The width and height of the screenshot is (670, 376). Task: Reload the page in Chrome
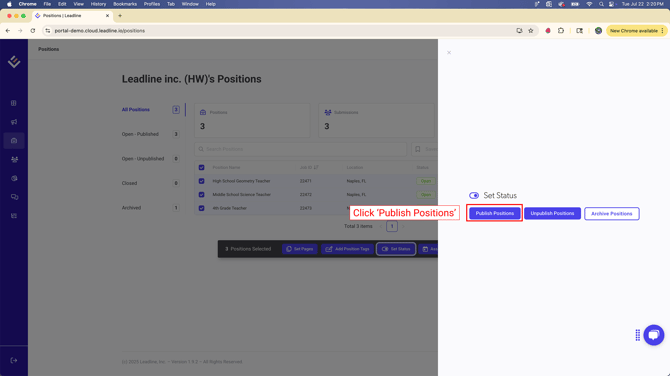(32, 31)
